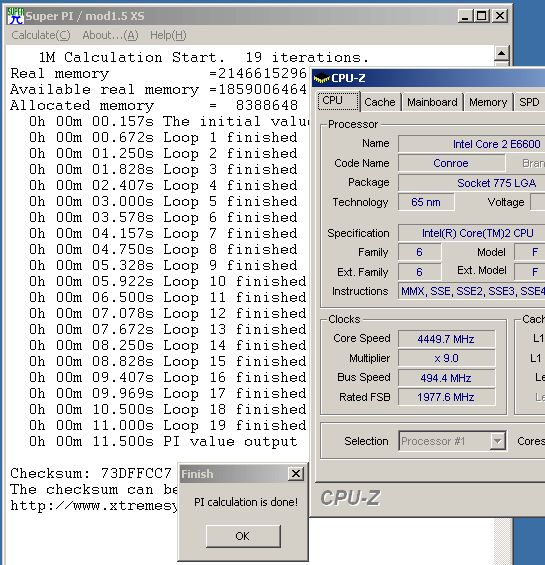Click the Rated FSB value '1977.6 MHz'

[446, 397]
